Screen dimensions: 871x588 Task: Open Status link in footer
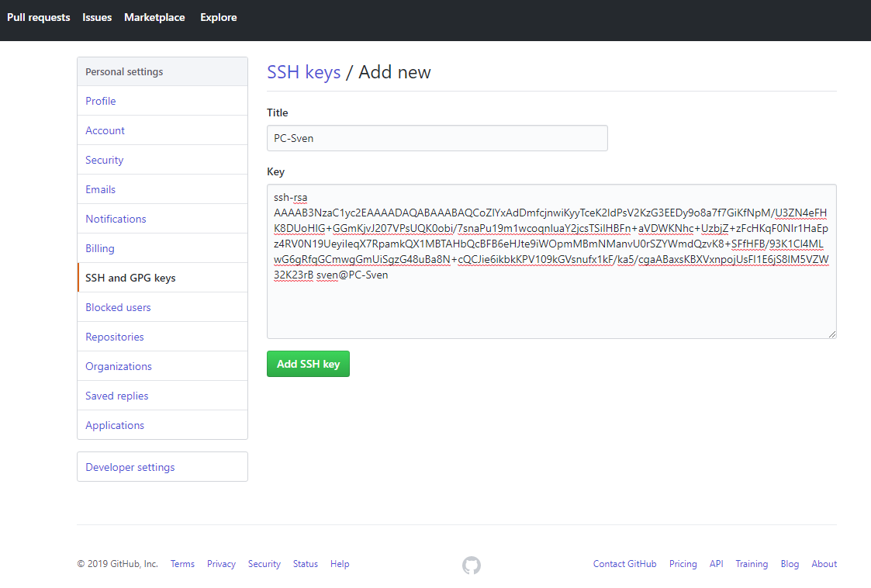click(305, 563)
